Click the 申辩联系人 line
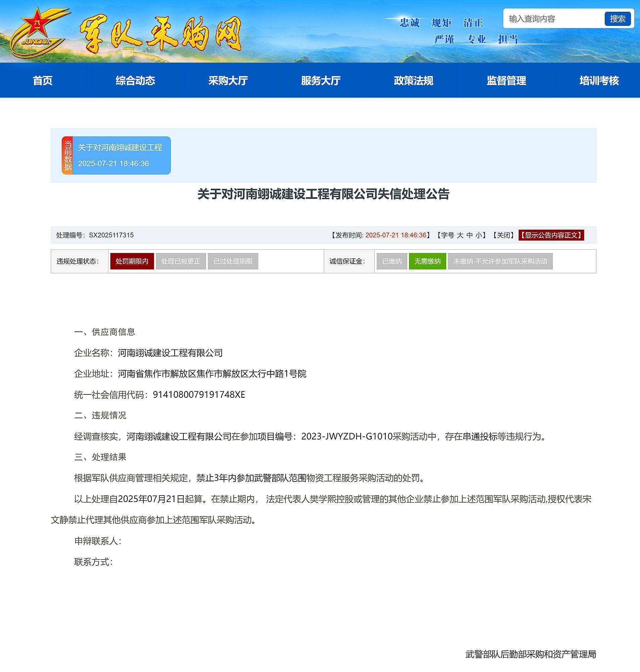Screen dimensions: 640x672 coord(98,541)
